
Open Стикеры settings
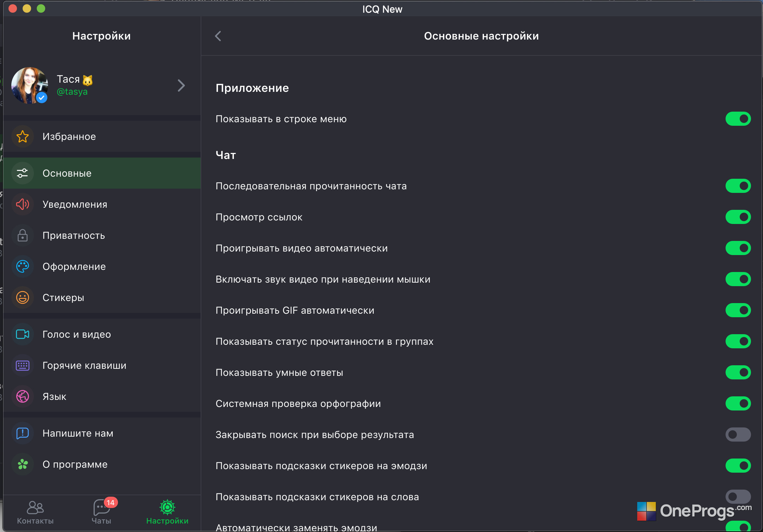(x=102, y=297)
